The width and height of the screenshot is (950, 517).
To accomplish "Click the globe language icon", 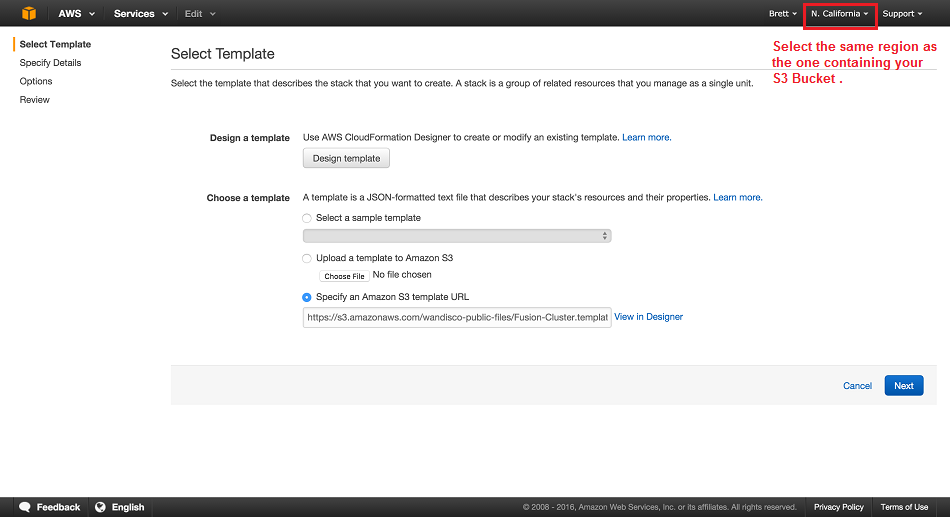I will click(x=101, y=507).
